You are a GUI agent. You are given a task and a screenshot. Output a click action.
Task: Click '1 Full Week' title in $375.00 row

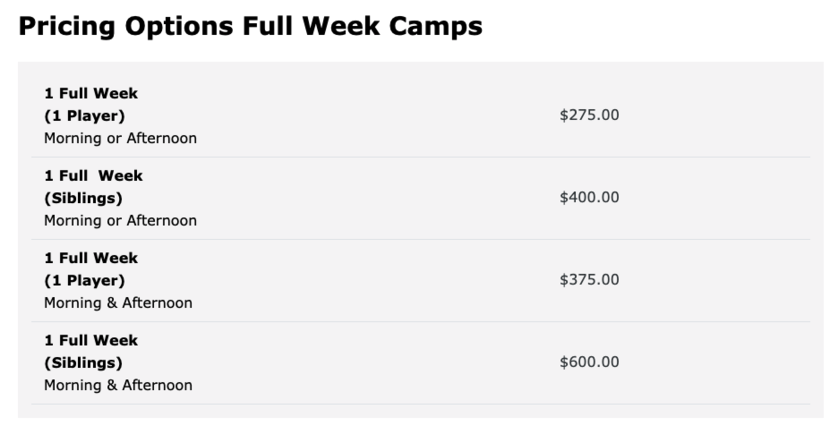point(91,258)
